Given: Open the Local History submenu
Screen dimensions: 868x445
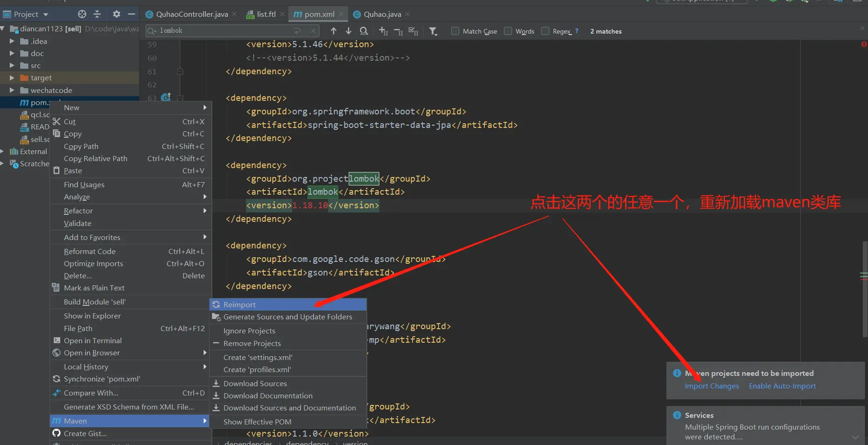Looking at the screenshot, I should [x=131, y=367].
